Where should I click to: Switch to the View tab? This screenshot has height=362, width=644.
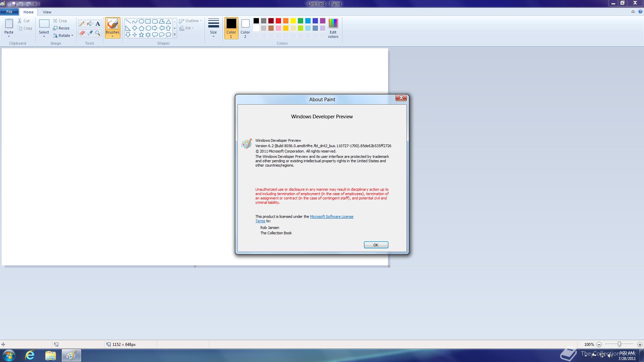[x=47, y=12]
